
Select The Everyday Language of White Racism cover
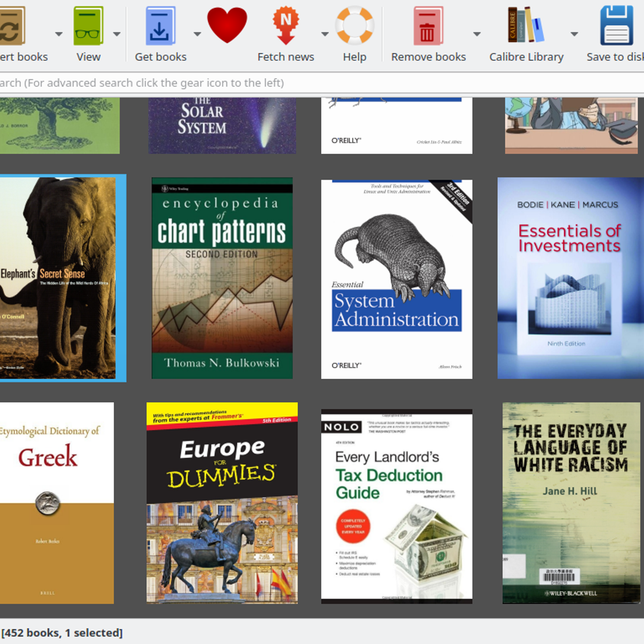pos(571,503)
